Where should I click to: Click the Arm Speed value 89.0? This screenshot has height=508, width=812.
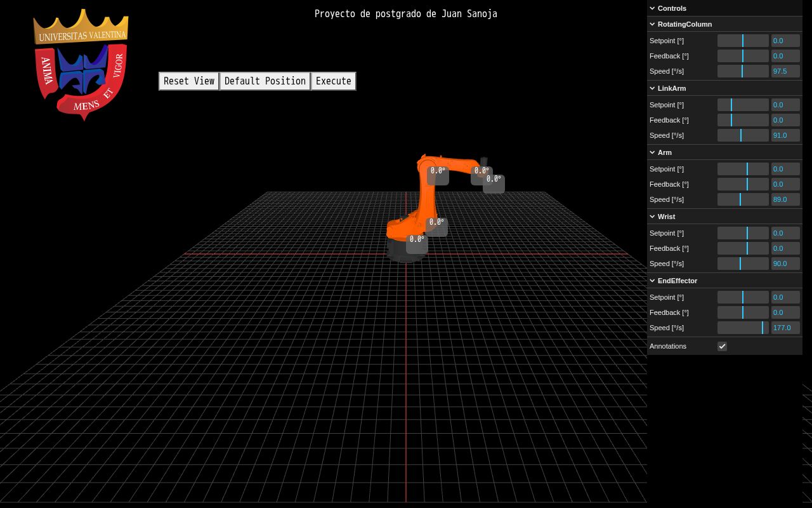pyautogui.click(x=785, y=199)
